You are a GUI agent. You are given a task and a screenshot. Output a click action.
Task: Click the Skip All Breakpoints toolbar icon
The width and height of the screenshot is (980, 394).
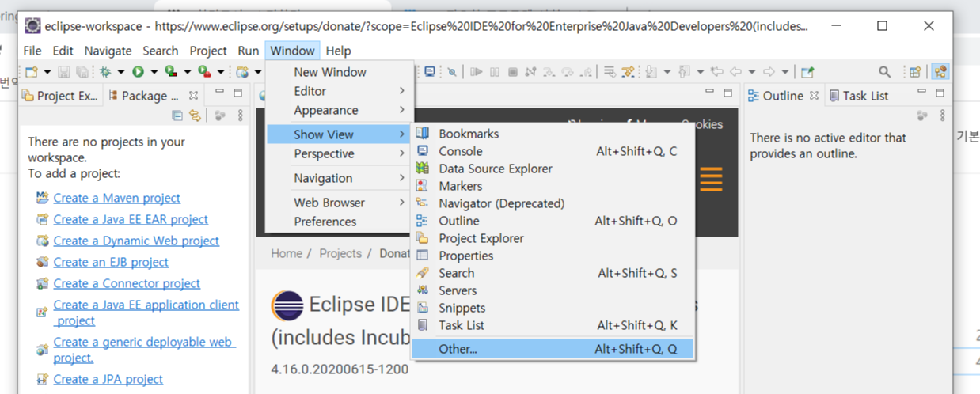point(452,72)
